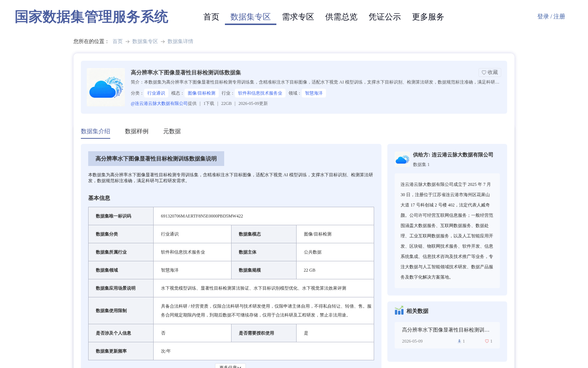Click the 基本信息 section heading
The width and height of the screenshot is (588, 368).
(99, 198)
